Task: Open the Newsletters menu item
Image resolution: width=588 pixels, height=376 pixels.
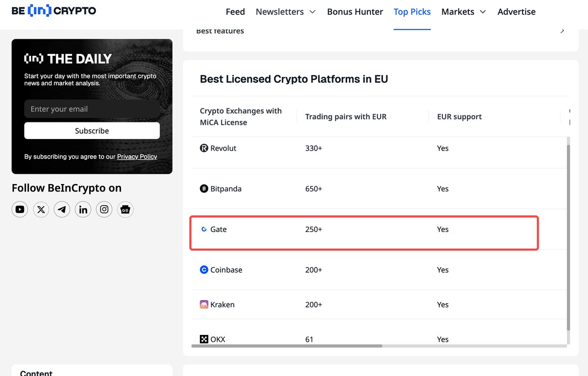Action: [280, 12]
